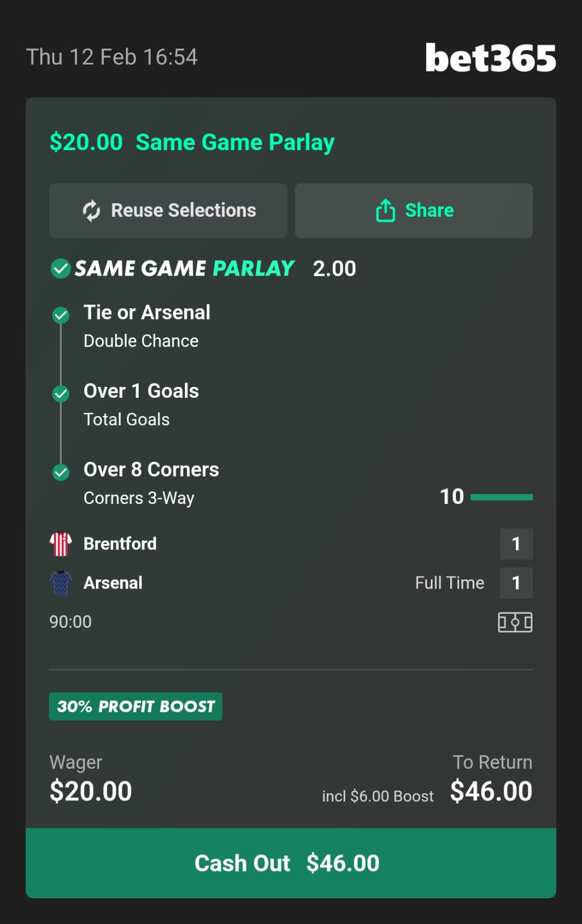Click the Reuse Selections refresh icon
The width and height of the screenshot is (582, 924).
[x=91, y=211]
